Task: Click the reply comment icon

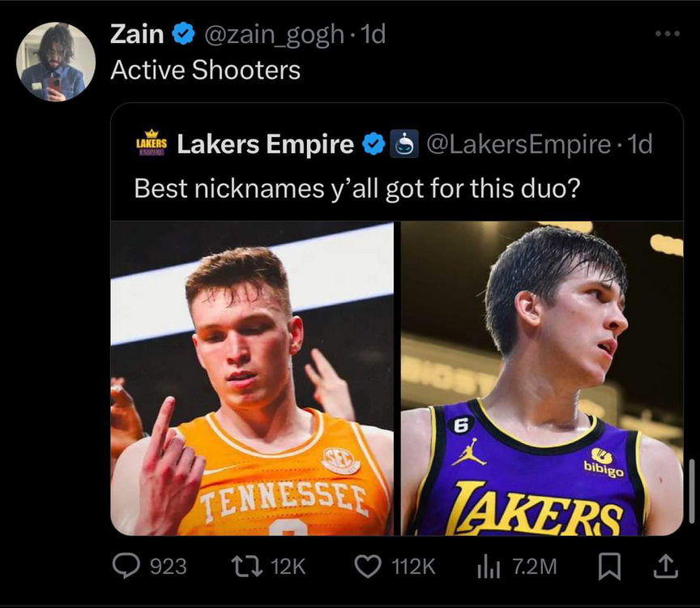Action: 126,566
